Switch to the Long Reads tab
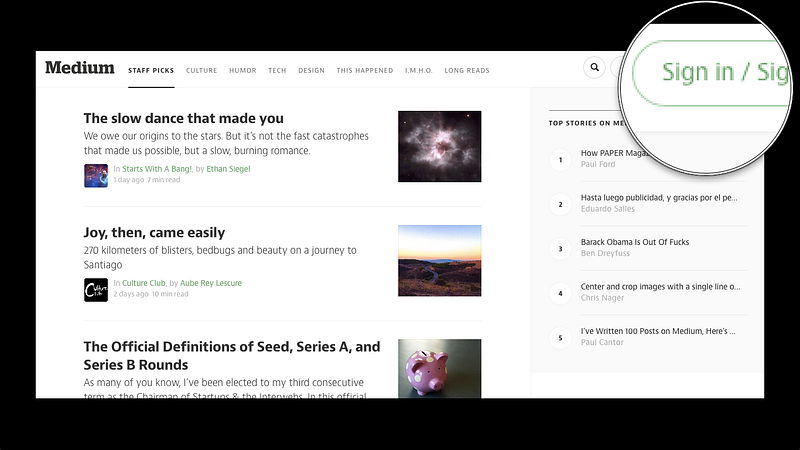 click(467, 70)
